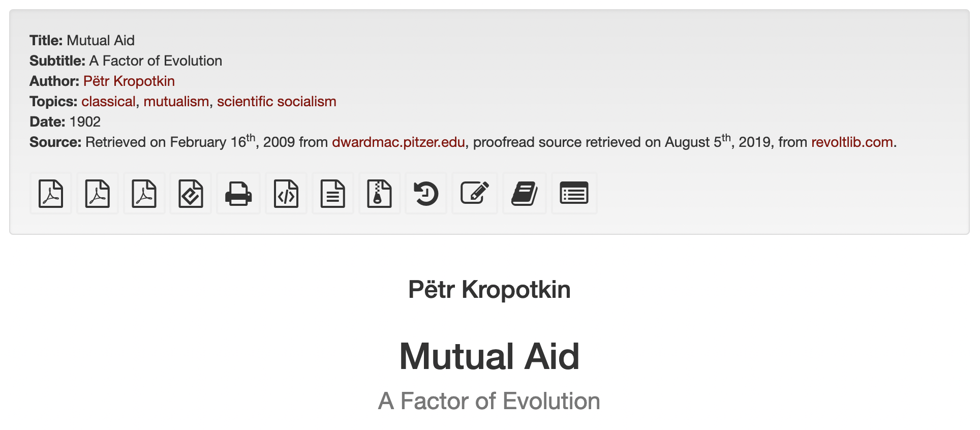Select individual parts list icon
The image size is (980, 430).
coord(574,194)
